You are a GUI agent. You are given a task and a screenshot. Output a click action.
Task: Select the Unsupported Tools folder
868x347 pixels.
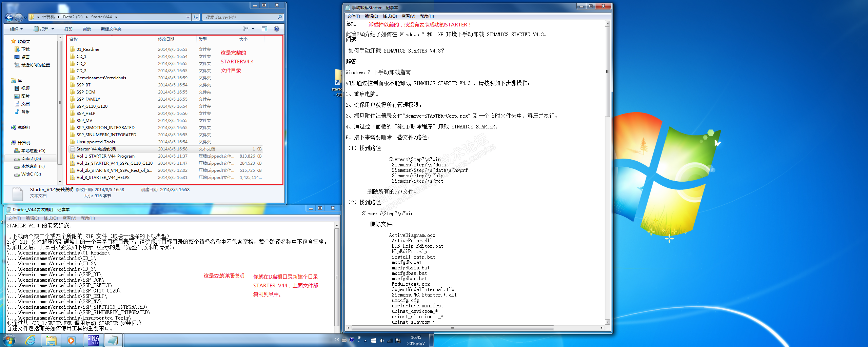click(96, 142)
